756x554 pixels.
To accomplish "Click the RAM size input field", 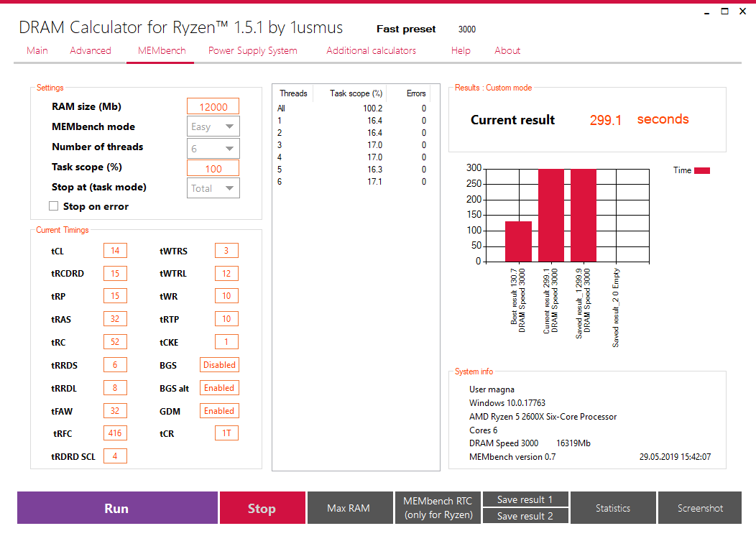I will pyautogui.click(x=213, y=106).
